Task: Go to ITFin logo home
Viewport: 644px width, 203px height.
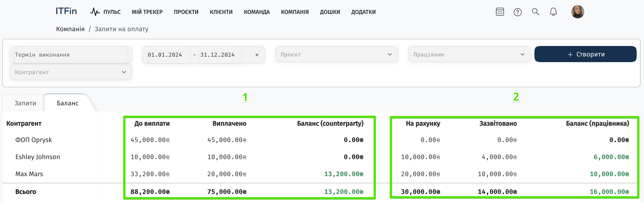Action: tap(66, 11)
